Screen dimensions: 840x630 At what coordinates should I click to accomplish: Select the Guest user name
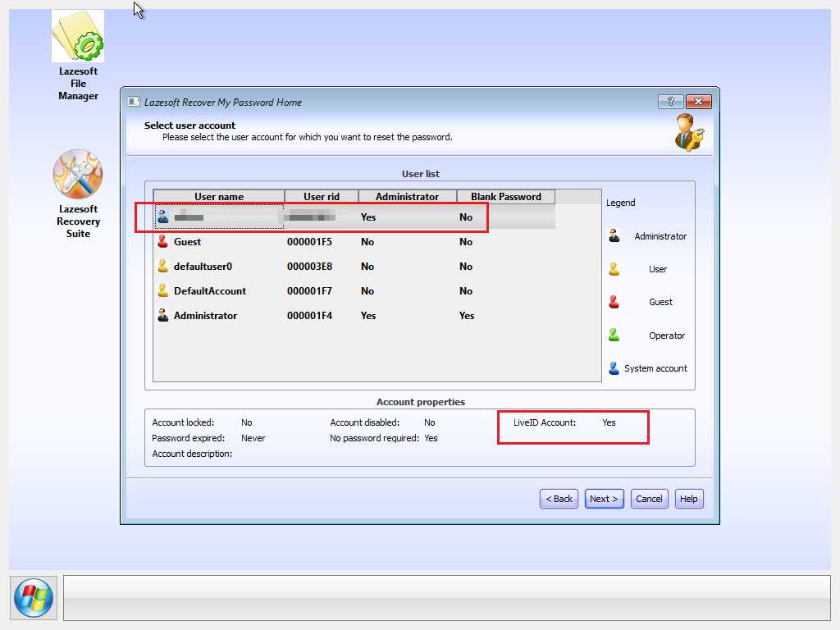[187, 242]
